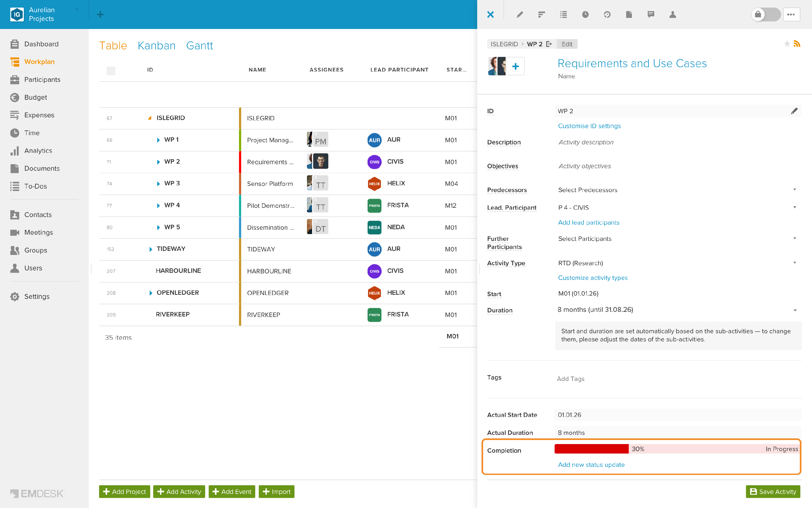Switch to the Kanban view tab

tap(156, 45)
